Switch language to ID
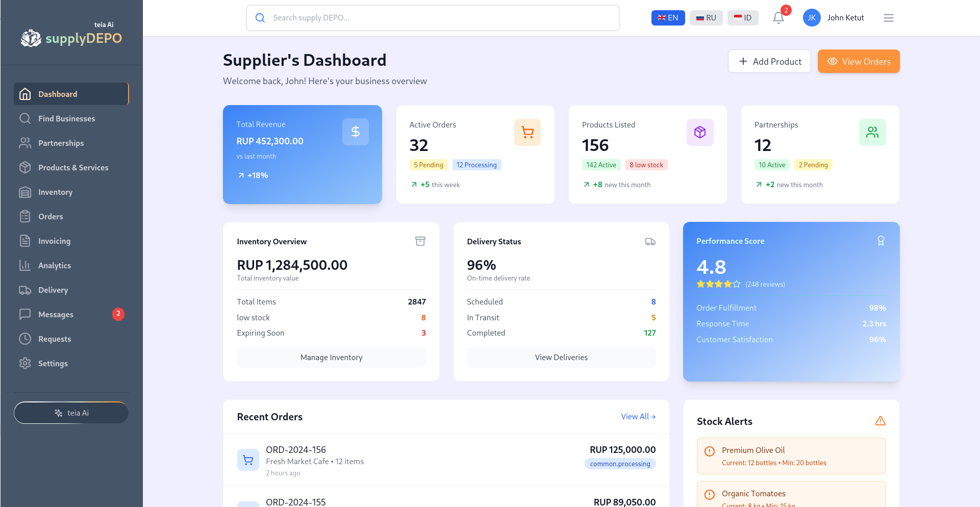Image resolution: width=980 pixels, height=507 pixels. pyautogui.click(x=743, y=18)
